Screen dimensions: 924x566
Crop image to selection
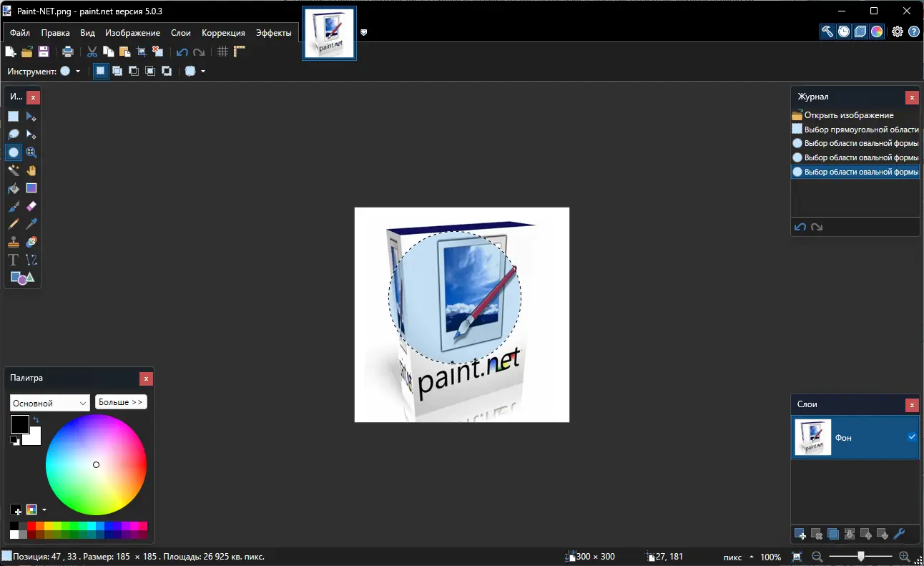(142, 52)
